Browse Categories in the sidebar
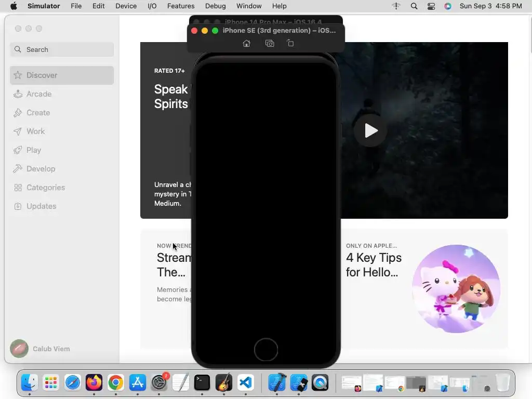The image size is (532, 399). coord(62,187)
